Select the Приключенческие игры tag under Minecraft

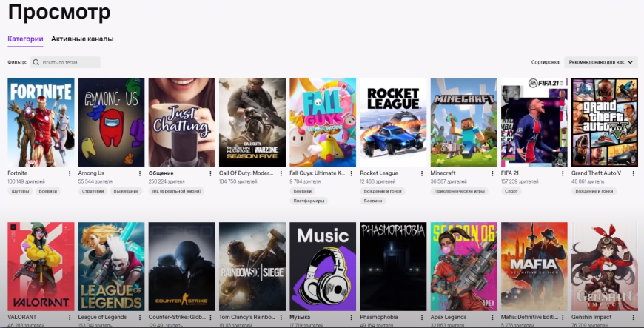click(x=459, y=191)
